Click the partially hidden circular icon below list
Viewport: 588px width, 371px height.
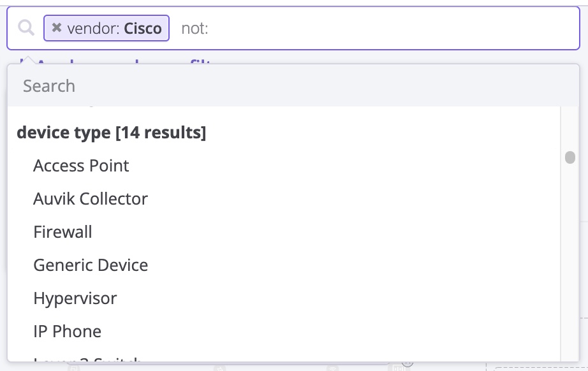[x=408, y=363]
